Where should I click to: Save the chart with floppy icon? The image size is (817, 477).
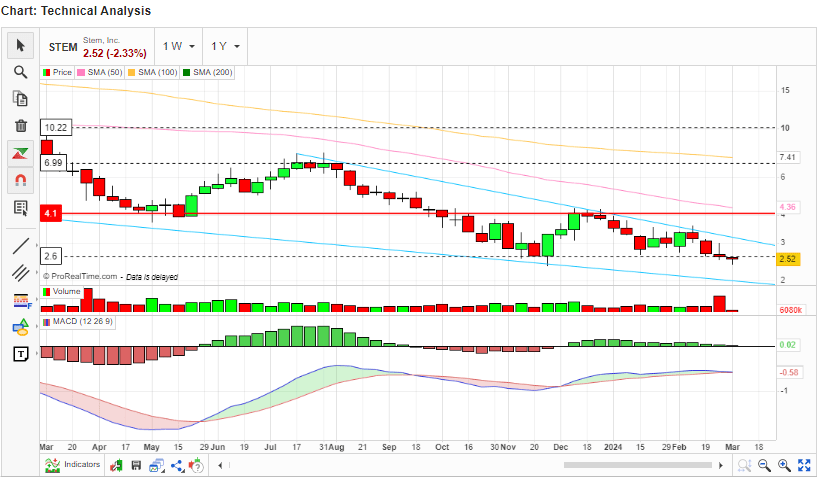(136, 465)
